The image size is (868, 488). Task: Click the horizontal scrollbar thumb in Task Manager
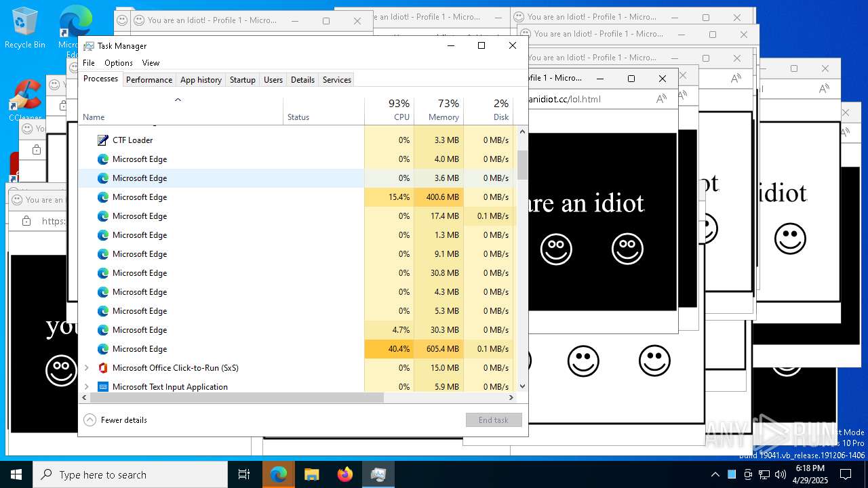237,398
